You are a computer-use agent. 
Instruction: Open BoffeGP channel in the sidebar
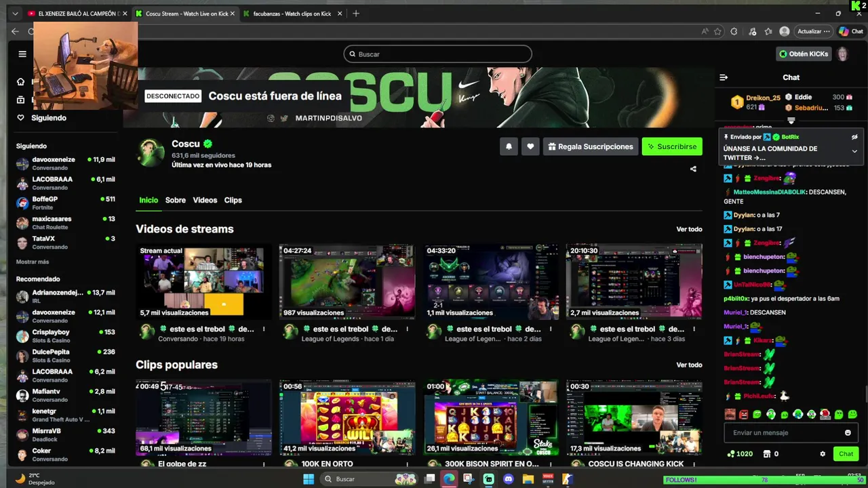66,203
